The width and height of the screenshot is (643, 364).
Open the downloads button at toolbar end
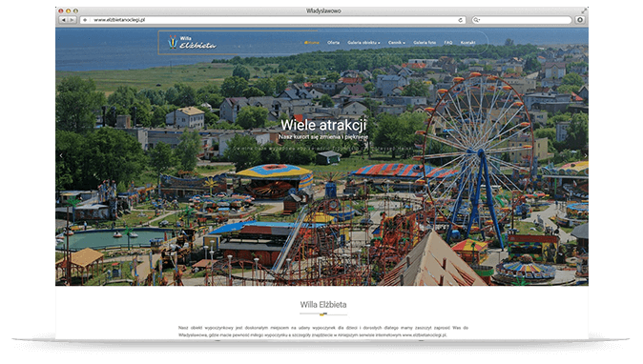click(580, 20)
